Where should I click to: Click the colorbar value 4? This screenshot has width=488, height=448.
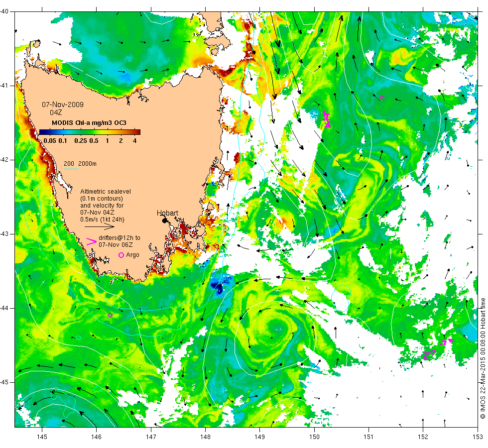(x=135, y=140)
